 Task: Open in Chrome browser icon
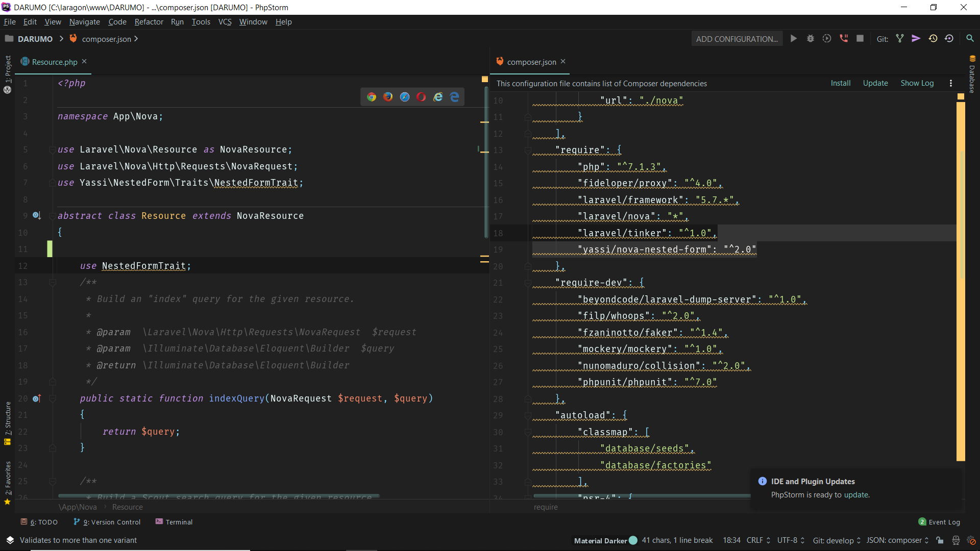pos(372,97)
